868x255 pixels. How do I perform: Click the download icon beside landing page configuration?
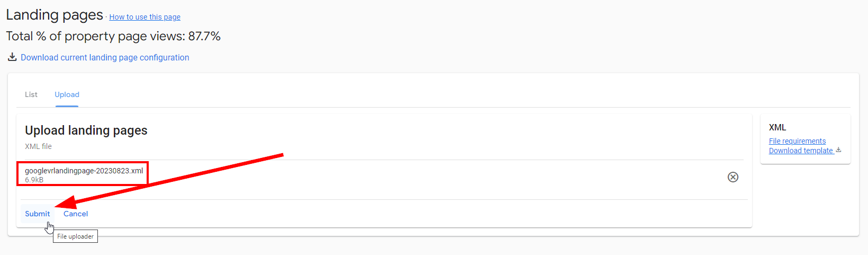tap(12, 57)
